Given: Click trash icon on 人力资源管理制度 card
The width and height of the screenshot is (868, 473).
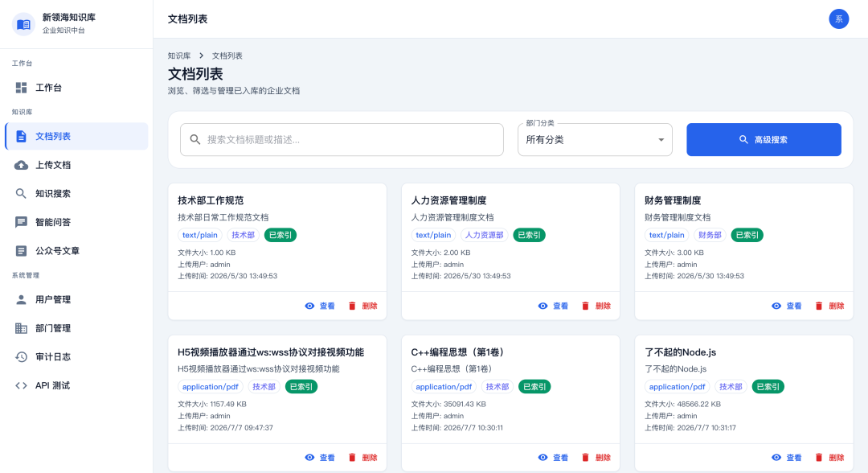Looking at the screenshot, I should pos(585,306).
